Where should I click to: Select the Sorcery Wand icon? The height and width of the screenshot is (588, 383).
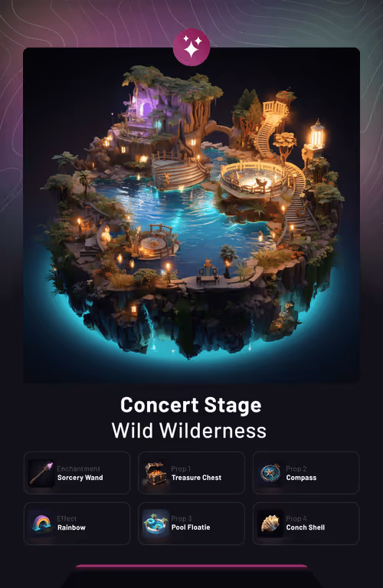click(x=41, y=473)
